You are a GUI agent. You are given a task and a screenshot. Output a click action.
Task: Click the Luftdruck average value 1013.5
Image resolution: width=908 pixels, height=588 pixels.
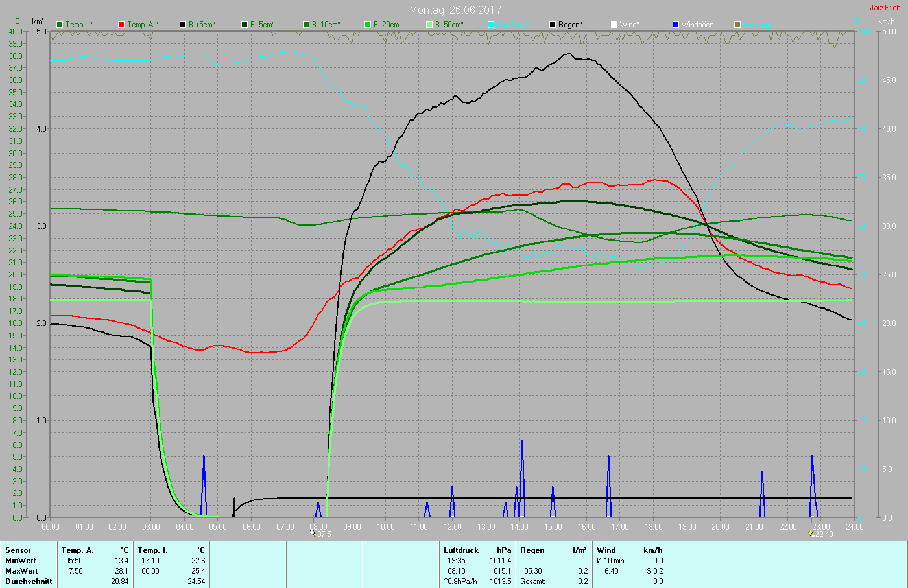point(500,582)
